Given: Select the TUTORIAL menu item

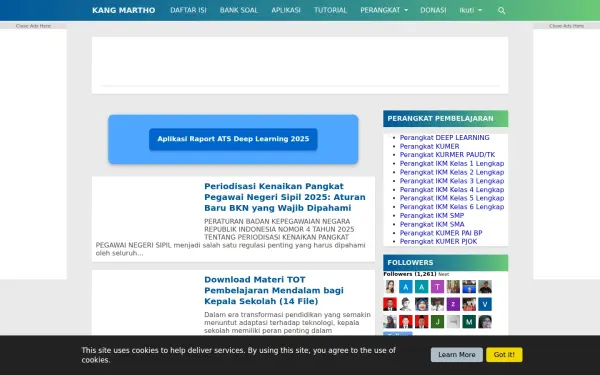Looking at the screenshot, I should (x=330, y=10).
